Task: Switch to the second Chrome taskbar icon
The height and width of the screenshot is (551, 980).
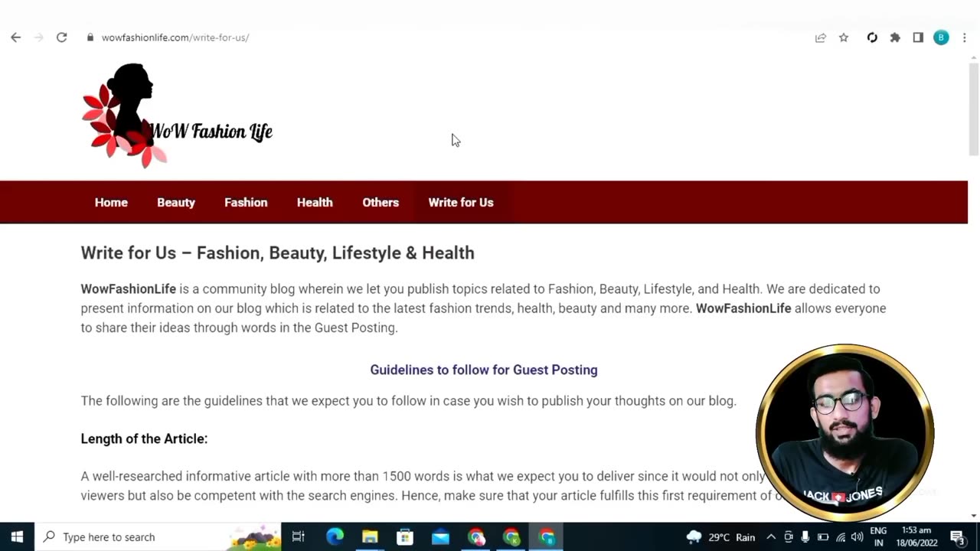Action: 511,537
